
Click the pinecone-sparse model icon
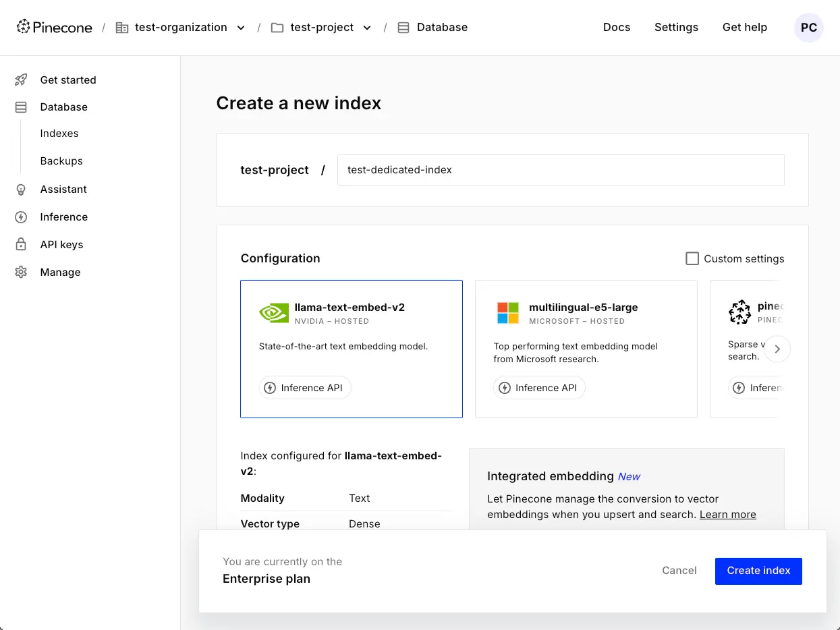tap(739, 312)
